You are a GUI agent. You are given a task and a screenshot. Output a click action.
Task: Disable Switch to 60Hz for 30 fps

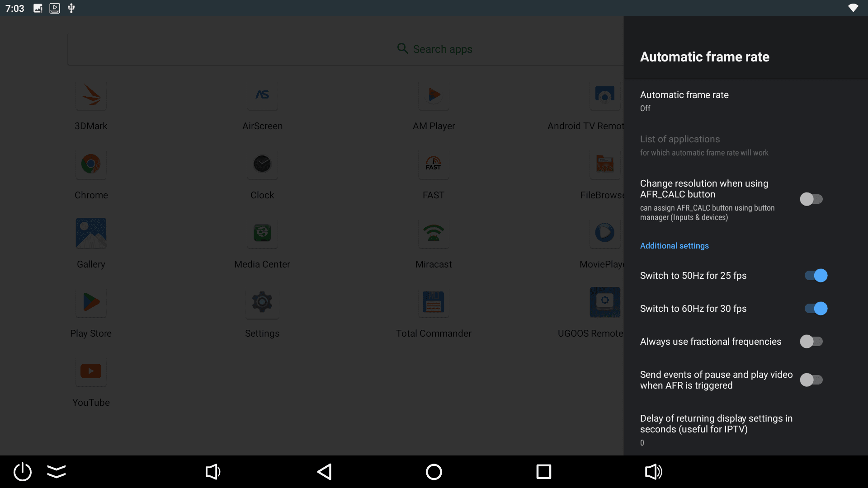pos(816,309)
